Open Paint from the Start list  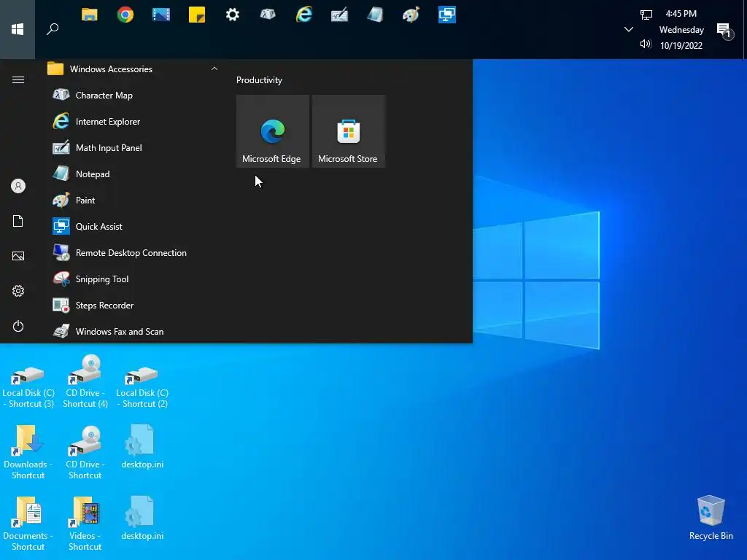tap(132, 200)
